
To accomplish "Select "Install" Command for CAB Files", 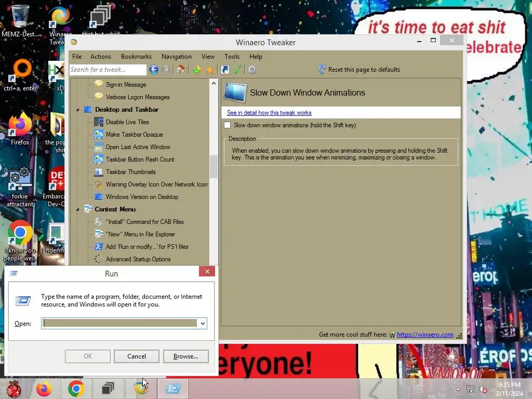I will click(144, 222).
